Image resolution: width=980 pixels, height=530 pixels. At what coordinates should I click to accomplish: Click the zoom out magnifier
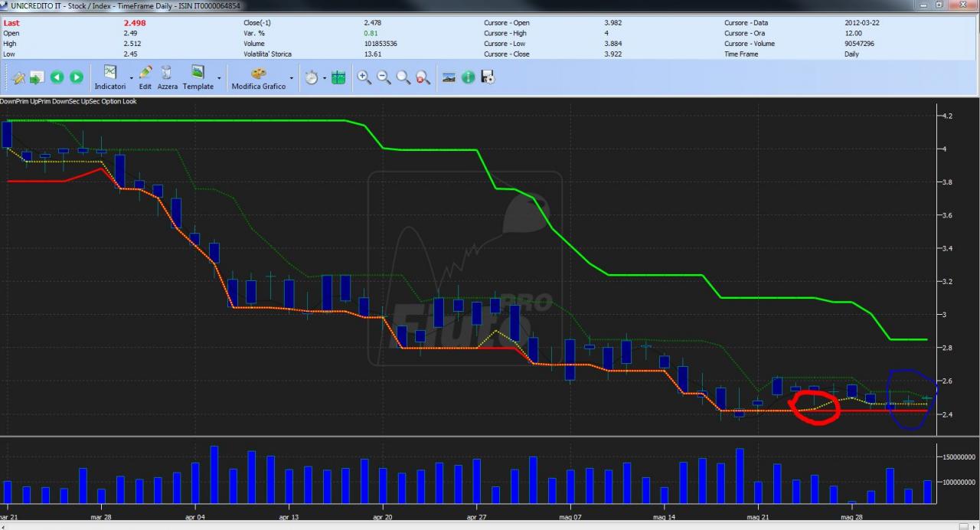click(x=384, y=77)
